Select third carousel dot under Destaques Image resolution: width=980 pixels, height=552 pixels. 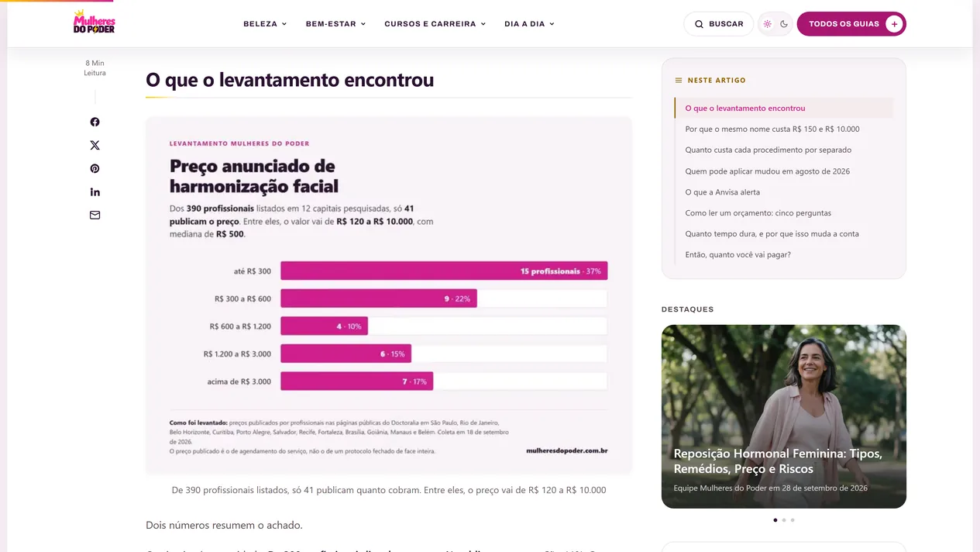[x=793, y=520]
